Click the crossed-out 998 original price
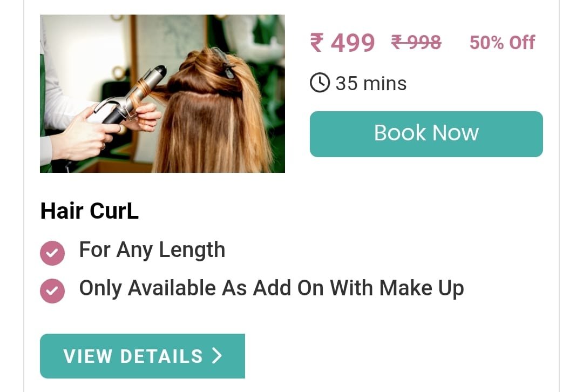The width and height of the screenshot is (583, 392). [x=416, y=42]
